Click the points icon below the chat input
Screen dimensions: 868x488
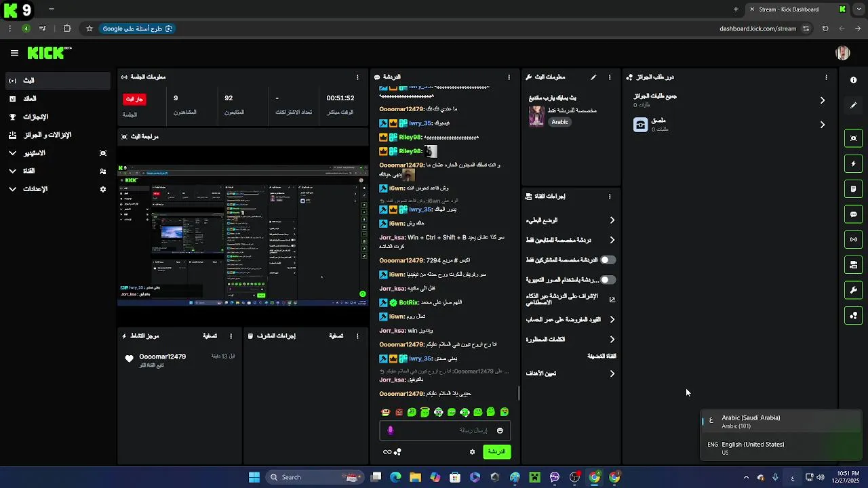tap(398, 452)
